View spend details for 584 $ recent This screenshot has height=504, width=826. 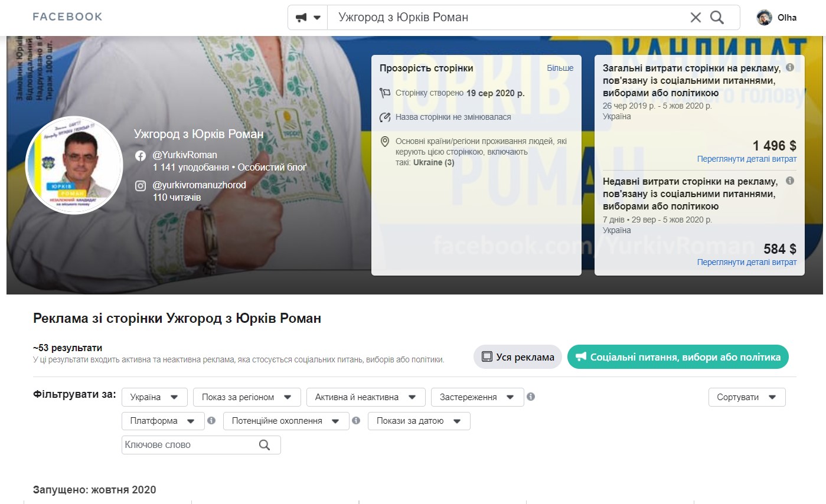point(747,262)
